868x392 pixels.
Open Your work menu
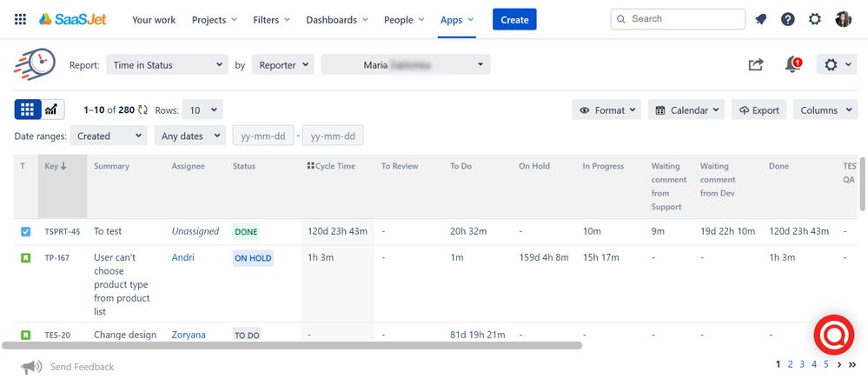point(154,20)
